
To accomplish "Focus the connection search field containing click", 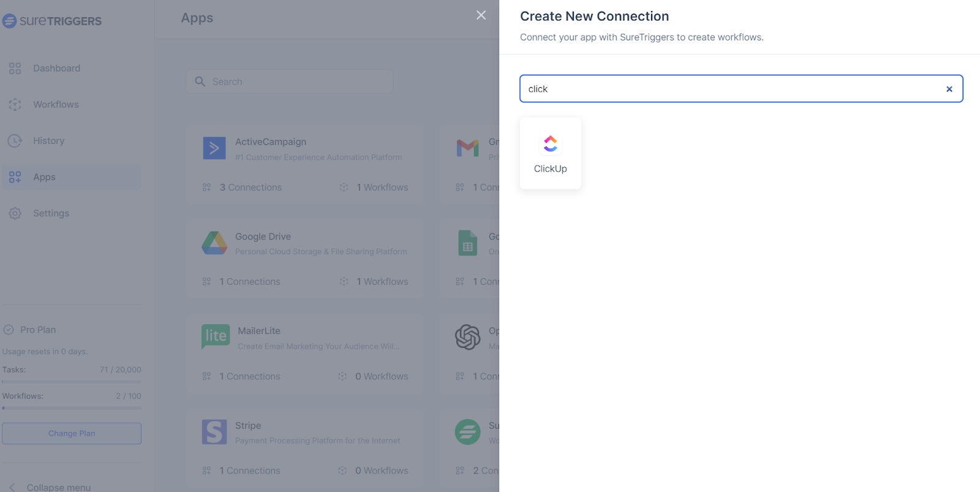I will [x=741, y=89].
